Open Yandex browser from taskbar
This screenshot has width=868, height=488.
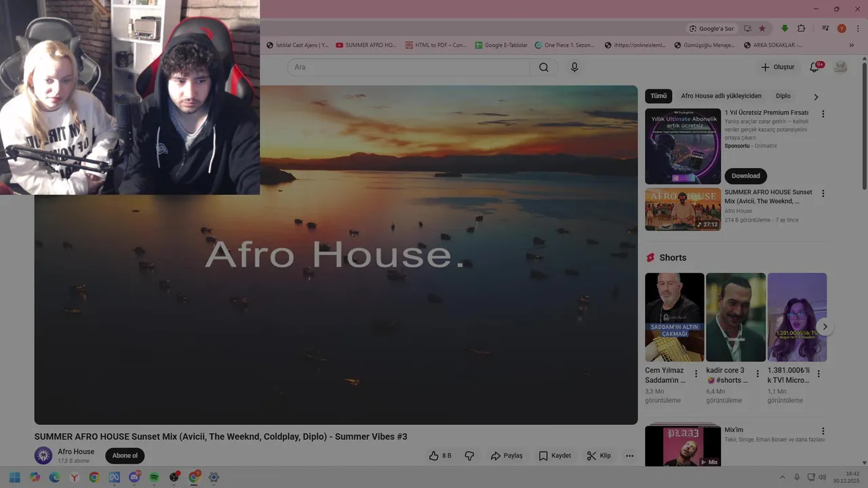click(74, 477)
